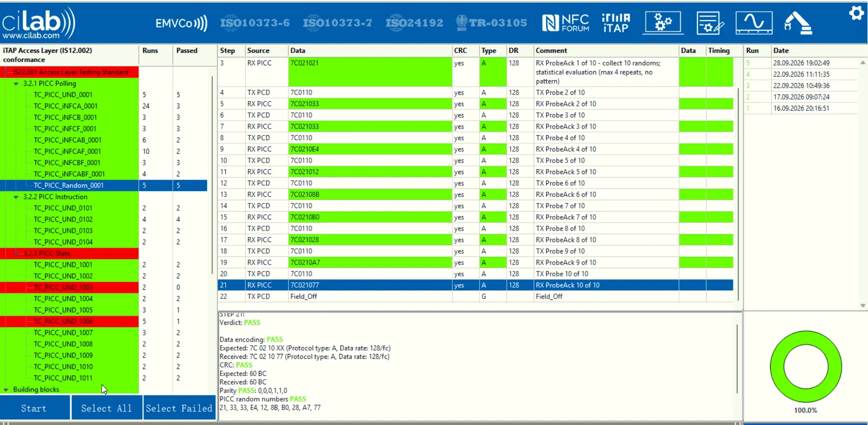Collapse the IS22.001 Access Layer Testing Standard node

click(x=6, y=72)
